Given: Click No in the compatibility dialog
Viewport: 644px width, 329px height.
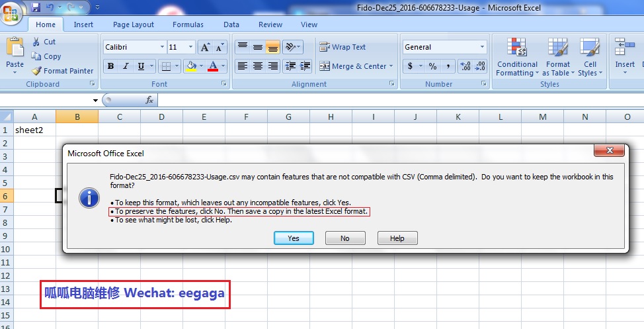Looking at the screenshot, I should (345, 238).
